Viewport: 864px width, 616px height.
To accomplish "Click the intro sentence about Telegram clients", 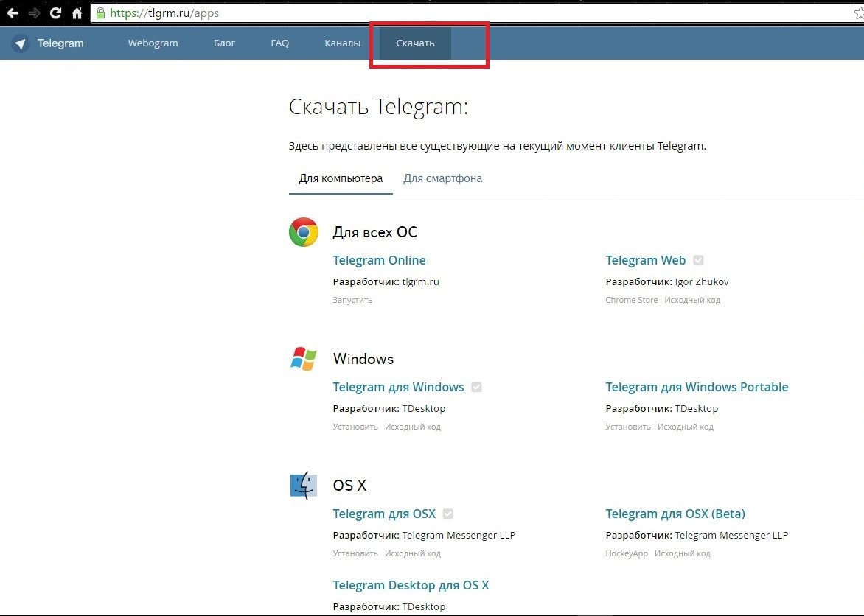I will [497, 146].
